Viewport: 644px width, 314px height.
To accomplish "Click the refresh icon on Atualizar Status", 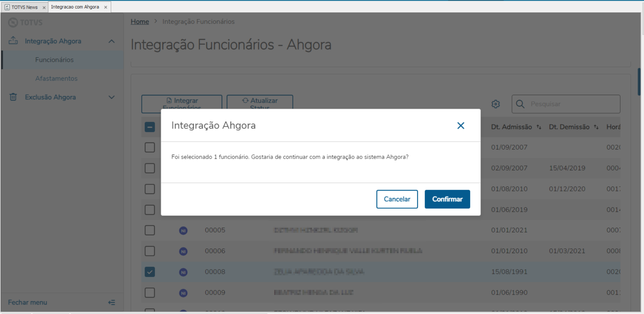I will [x=245, y=100].
